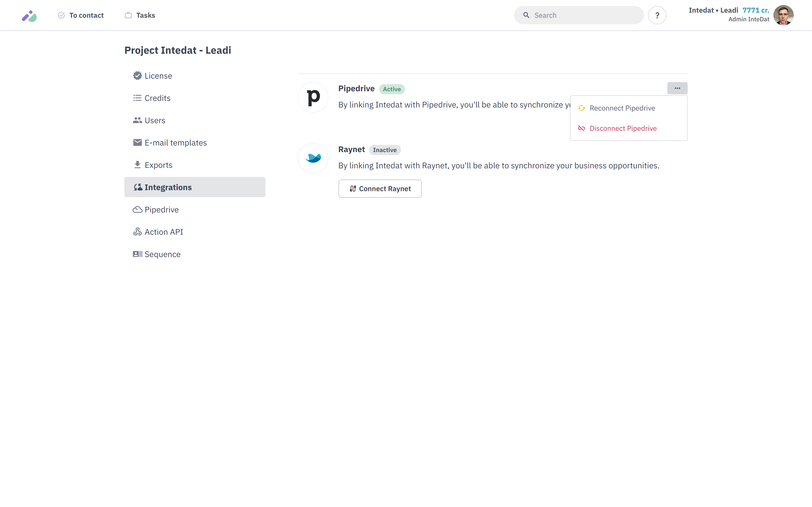Click the Credits list icon
Image resolution: width=812 pixels, height=507 pixels.
click(137, 98)
